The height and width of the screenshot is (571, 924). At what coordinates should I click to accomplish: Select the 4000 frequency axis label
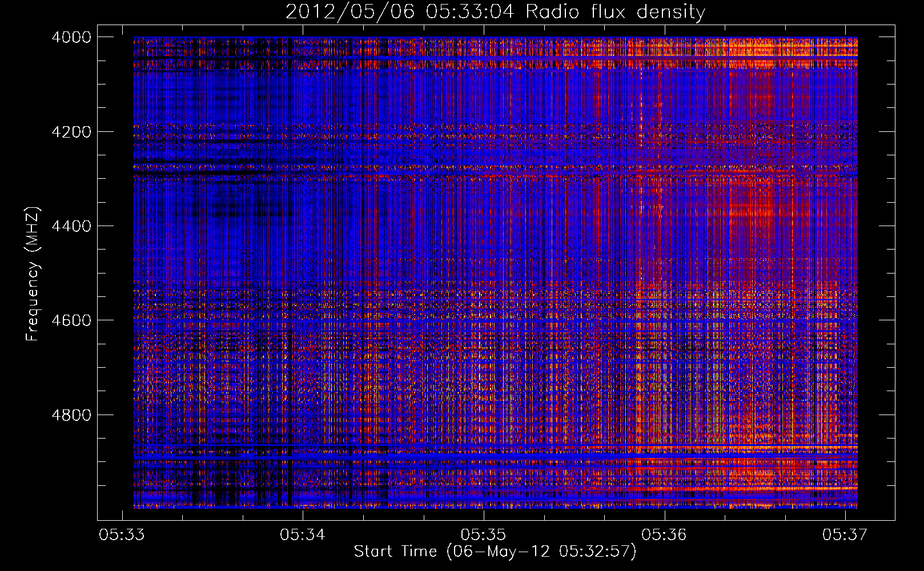71,37
